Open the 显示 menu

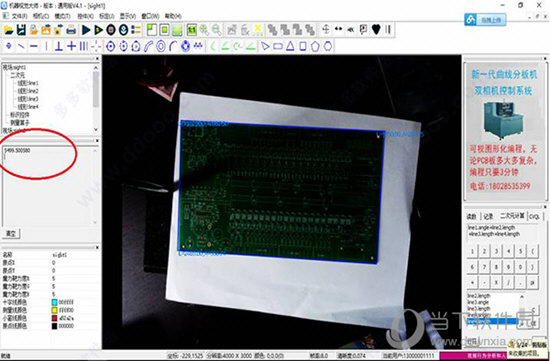coord(128,16)
